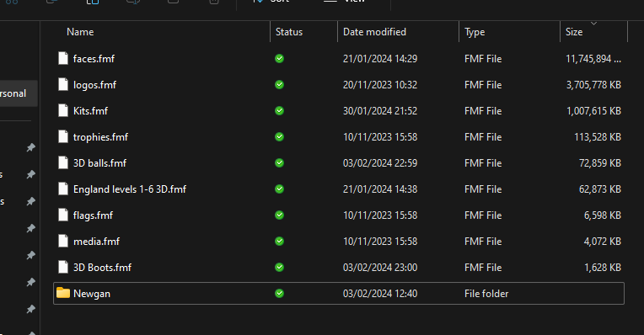This screenshot has height=335, width=644.
Task: Click the green sync status icon for Kits.fmf
Action: point(279,111)
